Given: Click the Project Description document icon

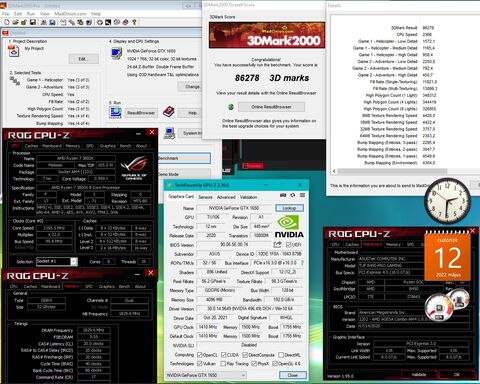Looking at the screenshot, I should 14,51.
